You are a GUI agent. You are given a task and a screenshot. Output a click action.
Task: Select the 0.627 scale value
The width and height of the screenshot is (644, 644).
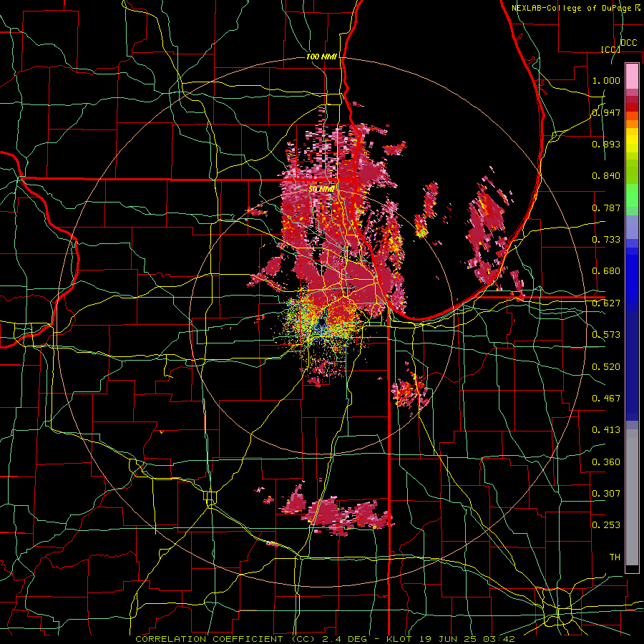click(x=606, y=303)
